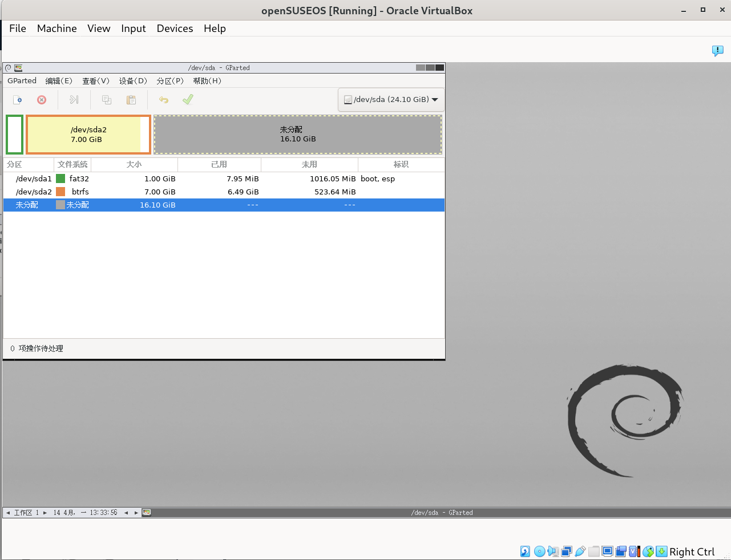This screenshot has width=731, height=560.
Task: Click the 523.64 MiB unused value
Action: pos(335,192)
